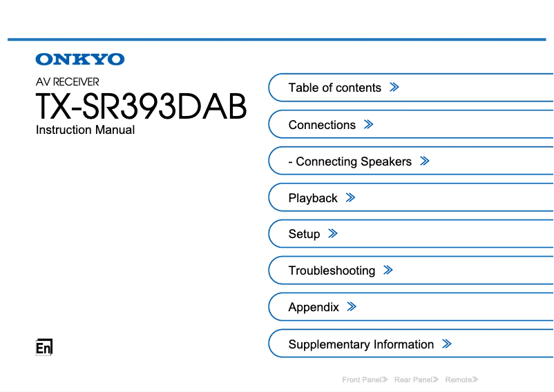Navigate to the Troubleshooting section
The height and width of the screenshot is (392, 554).
[332, 271]
